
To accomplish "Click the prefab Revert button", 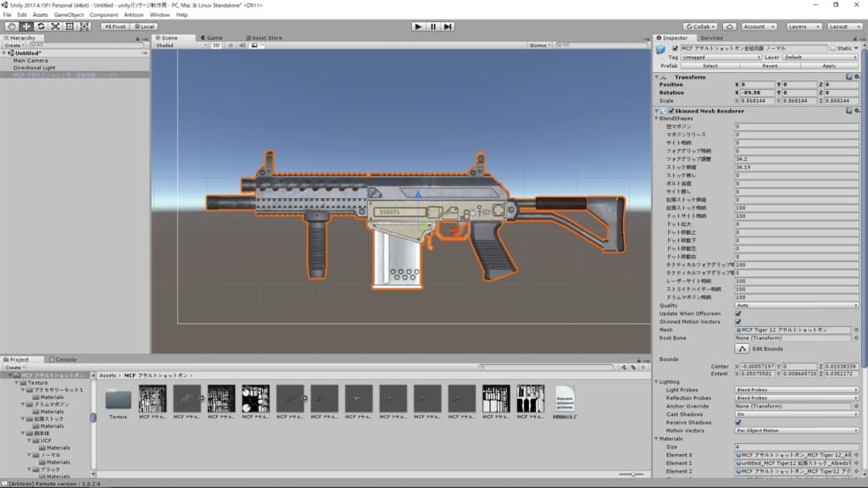I will click(770, 65).
